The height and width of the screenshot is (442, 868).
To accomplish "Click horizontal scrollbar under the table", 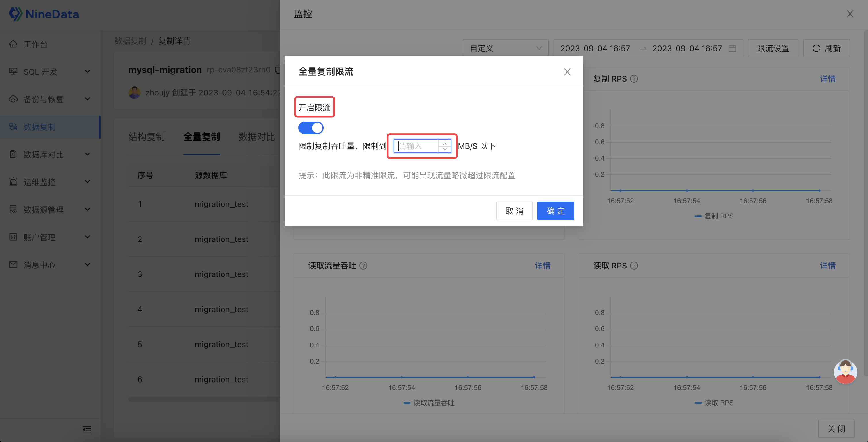I will tap(204, 399).
